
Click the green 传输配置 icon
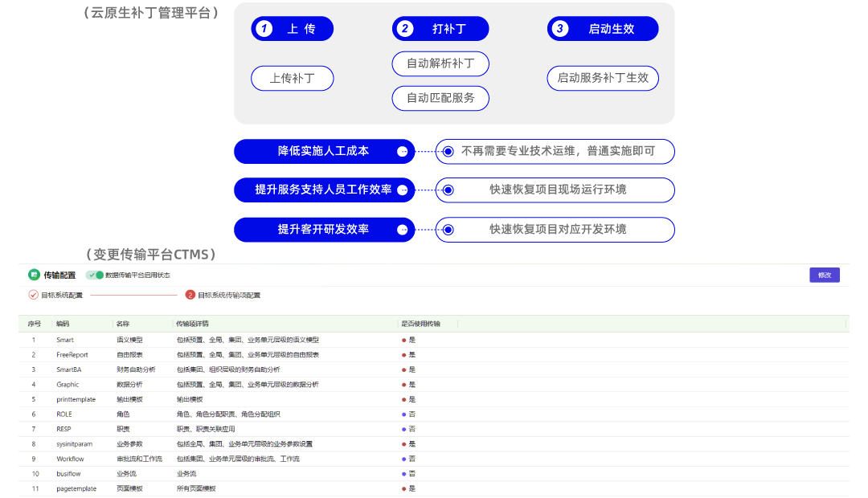[x=34, y=275]
